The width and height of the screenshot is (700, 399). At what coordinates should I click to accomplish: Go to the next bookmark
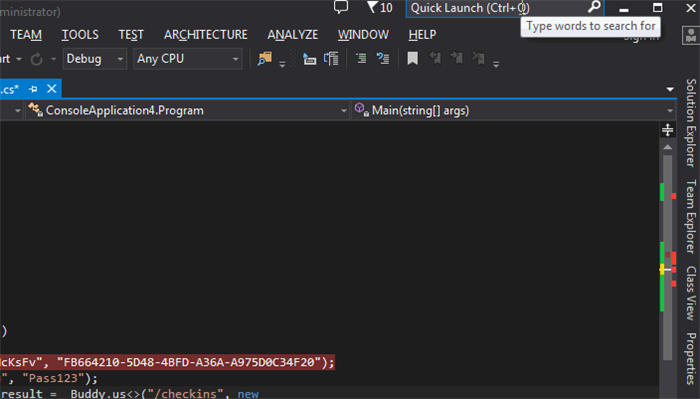[x=457, y=58]
